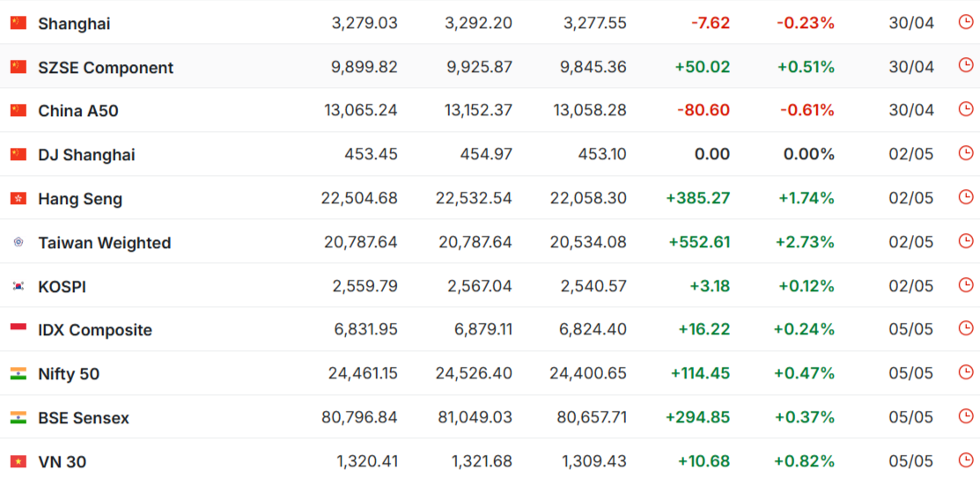The image size is (980, 477).
Task: Click the clock icon in KOSPI row
Action: [x=966, y=284]
